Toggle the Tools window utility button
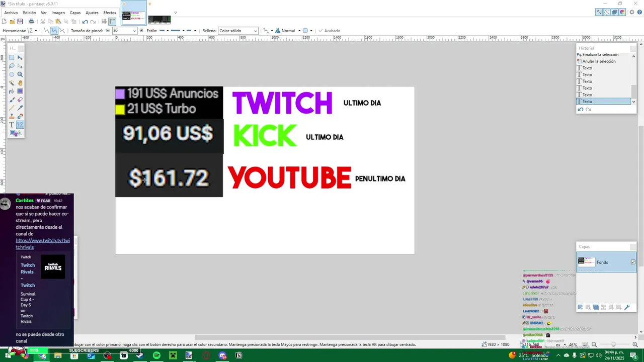 coord(599,12)
